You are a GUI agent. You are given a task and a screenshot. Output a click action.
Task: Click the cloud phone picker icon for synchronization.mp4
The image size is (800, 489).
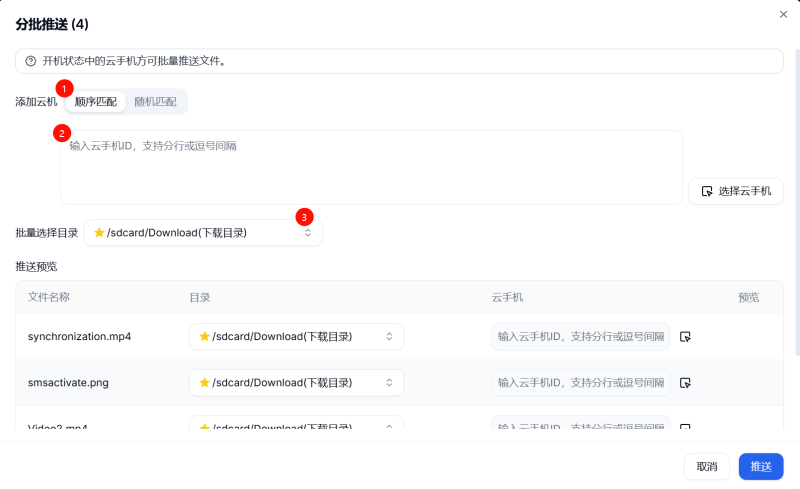point(685,337)
